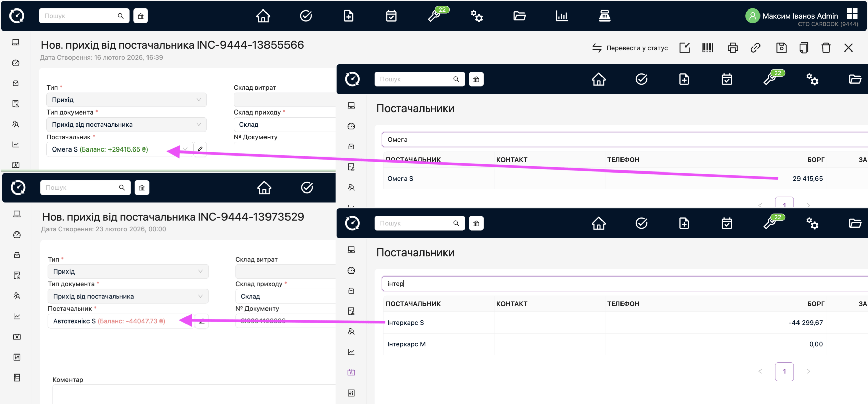Open the Інтеркарс M supplier row

pyautogui.click(x=406, y=344)
